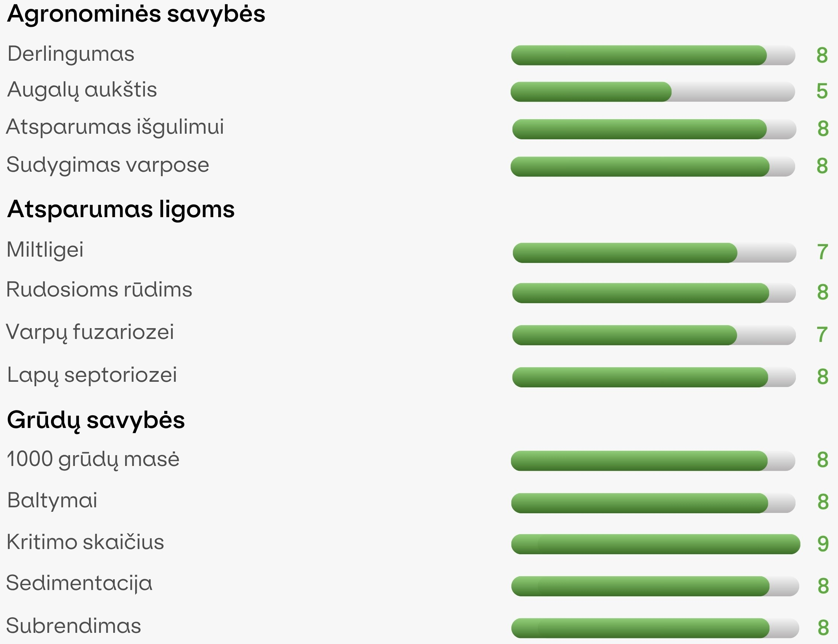Click the Derlingumas label text
Screen dimensions: 838x644
[x=71, y=54]
